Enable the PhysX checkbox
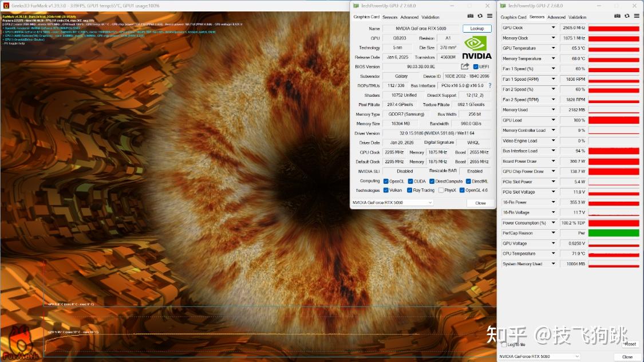 [441, 190]
